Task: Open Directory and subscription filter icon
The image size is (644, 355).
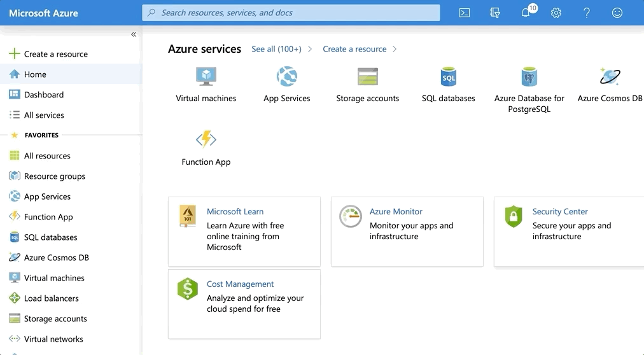Action: pyautogui.click(x=495, y=13)
